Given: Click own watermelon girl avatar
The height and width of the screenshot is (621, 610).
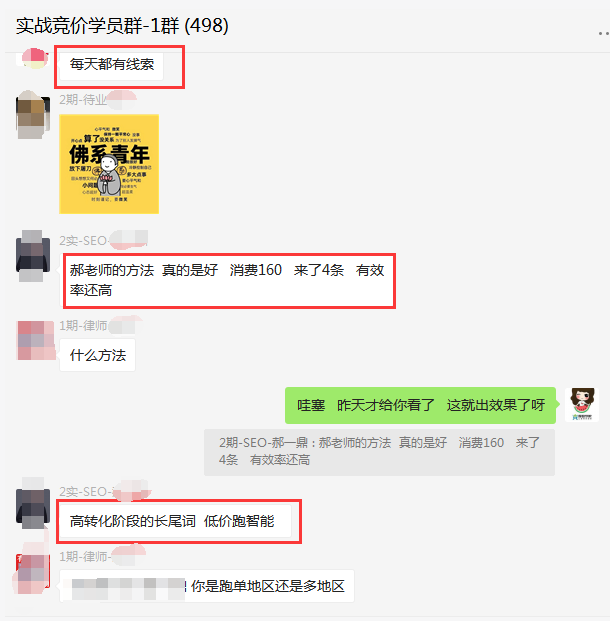Looking at the screenshot, I should [582, 404].
